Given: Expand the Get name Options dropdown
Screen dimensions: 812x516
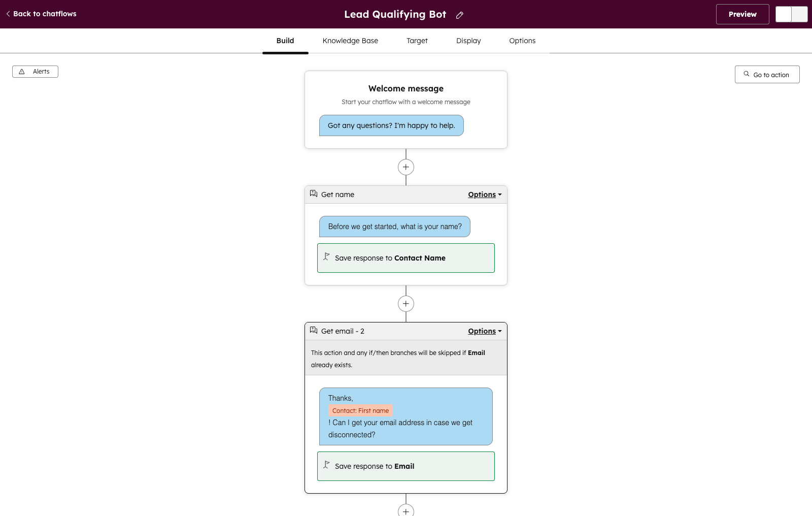Looking at the screenshot, I should tap(485, 195).
